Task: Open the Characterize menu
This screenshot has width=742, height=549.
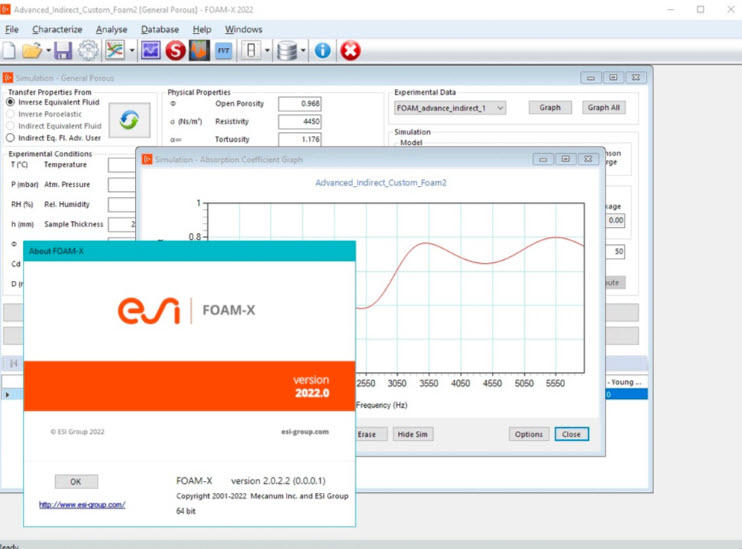Action: pyautogui.click(x=57, y=30)
